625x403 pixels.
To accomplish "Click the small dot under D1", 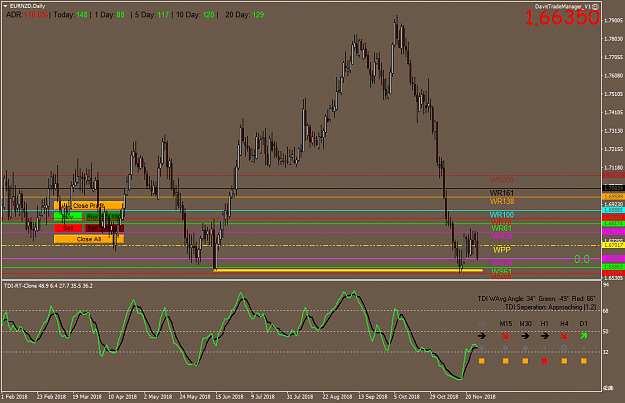I will click(x=584, y=348).
